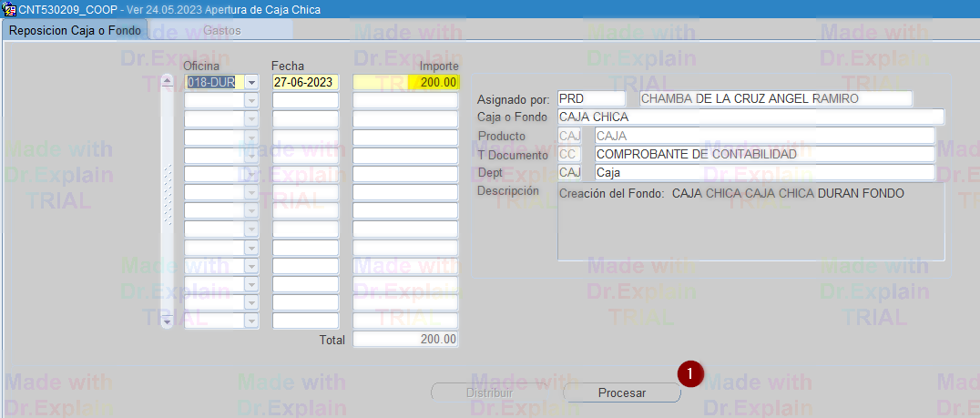980x418 pixels.
Task: Click the application icon in the title bar
Action: (x=9, y=9)
